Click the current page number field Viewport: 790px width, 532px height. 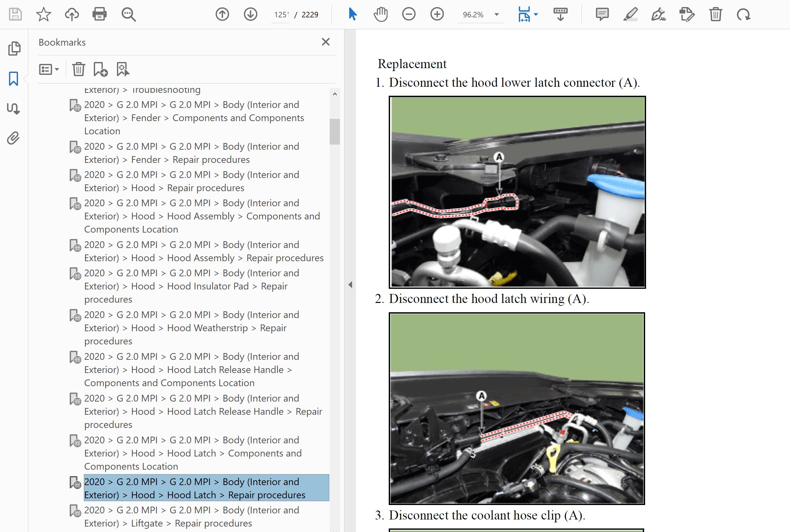tap(281, 14)
